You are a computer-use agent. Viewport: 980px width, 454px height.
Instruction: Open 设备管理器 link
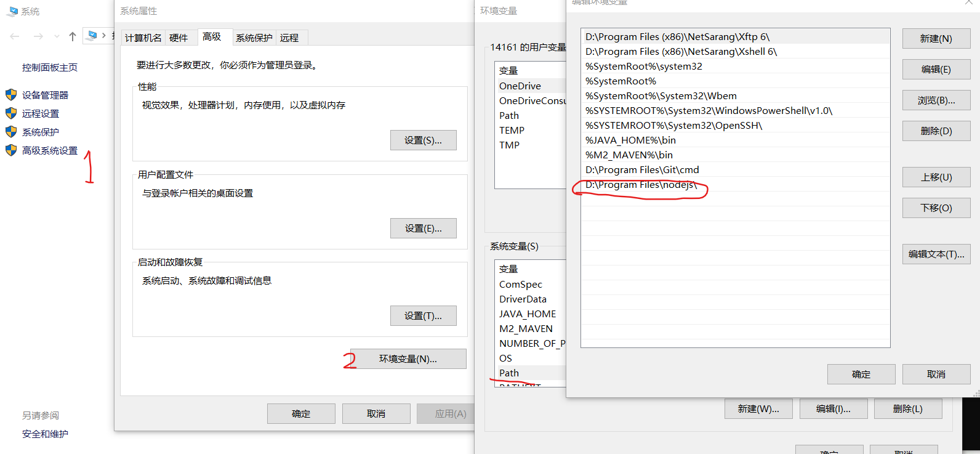pos(46,95)
